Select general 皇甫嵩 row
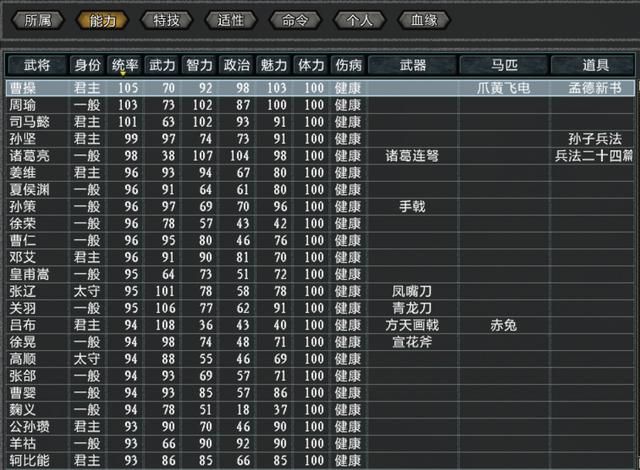The image size is (640, 470). (x=320, y=275)
